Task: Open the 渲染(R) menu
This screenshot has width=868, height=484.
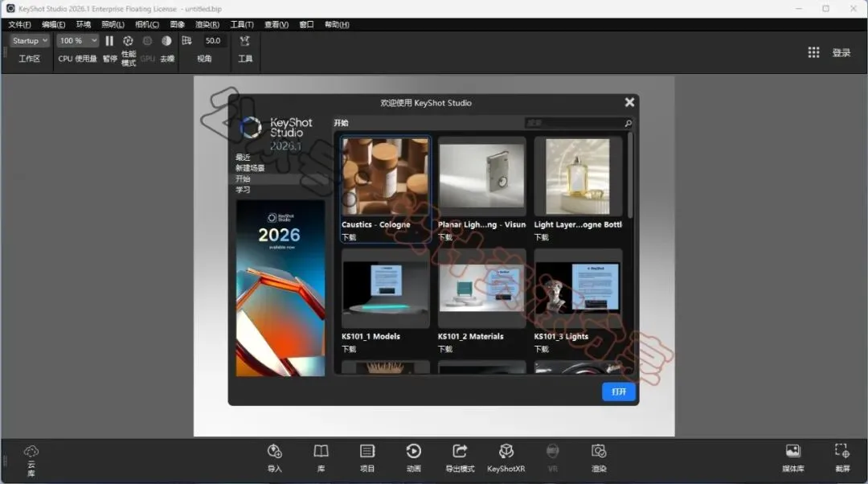Action: pyautogui.click(x=207, y=24)
